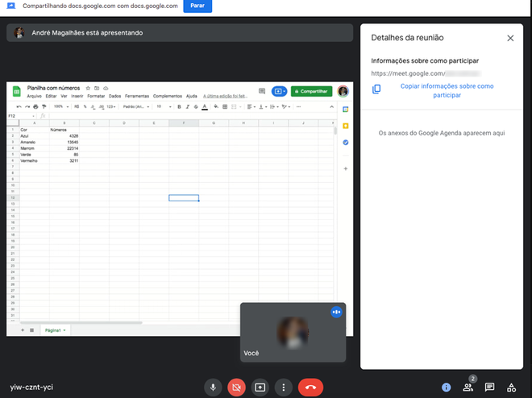Screen dimensions: 532x398
Task: Open the Complementos menu in Sheets
Action: (168, 97)
